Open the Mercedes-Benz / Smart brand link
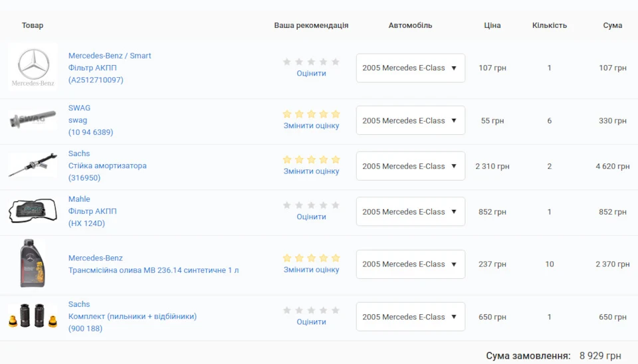This screenshot has height=364, width=638. point(110,56)
